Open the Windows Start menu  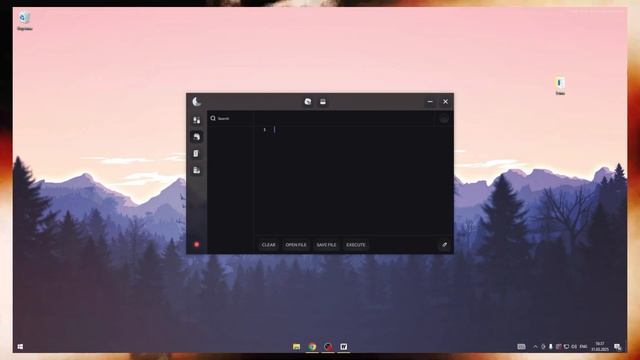tap(20, 347)
